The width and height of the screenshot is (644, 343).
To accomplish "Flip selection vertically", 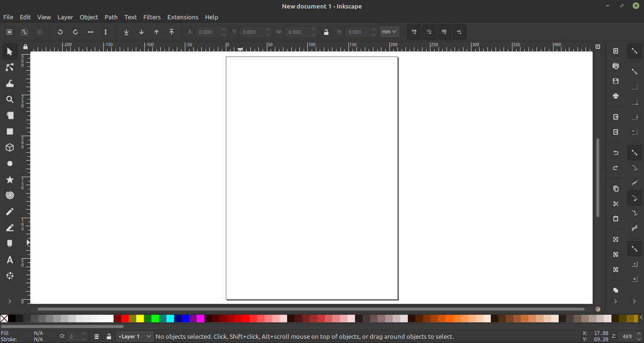I will [x=106, y=32].
